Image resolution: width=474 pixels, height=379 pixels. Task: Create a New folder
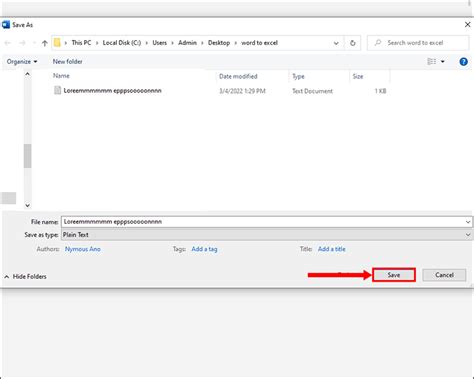pos(67,62)
